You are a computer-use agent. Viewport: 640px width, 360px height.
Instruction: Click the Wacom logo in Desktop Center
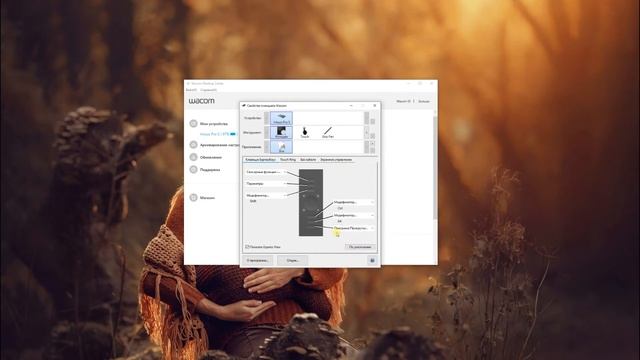click(201, 101)
